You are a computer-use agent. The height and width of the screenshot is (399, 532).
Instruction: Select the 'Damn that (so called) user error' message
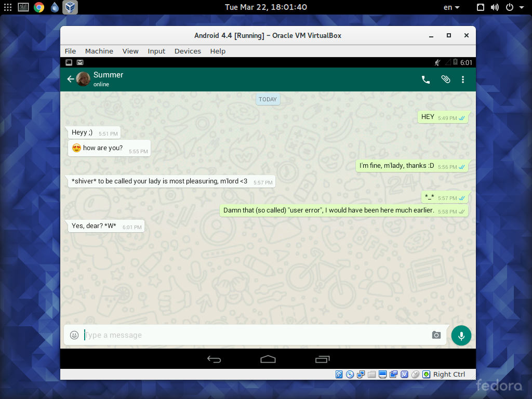coord(344,211)
